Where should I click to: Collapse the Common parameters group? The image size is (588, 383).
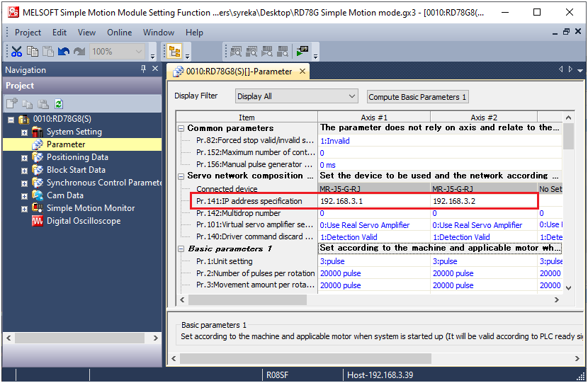pos(181,129)
